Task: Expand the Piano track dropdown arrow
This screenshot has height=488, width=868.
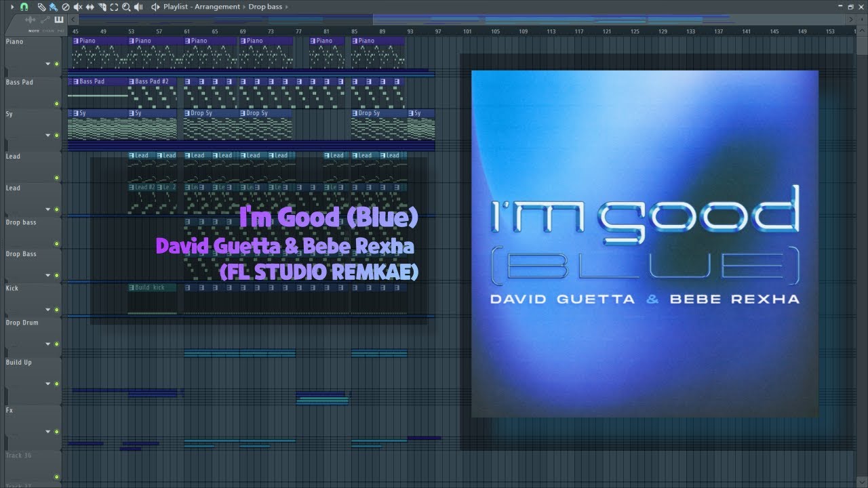Action: pyautogui.click(x=48, y=64)
